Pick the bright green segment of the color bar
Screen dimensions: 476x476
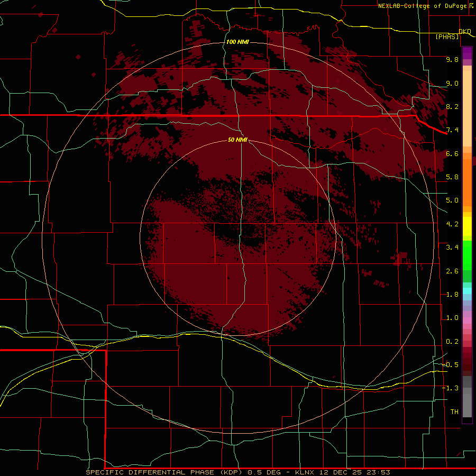click(467, 255)
